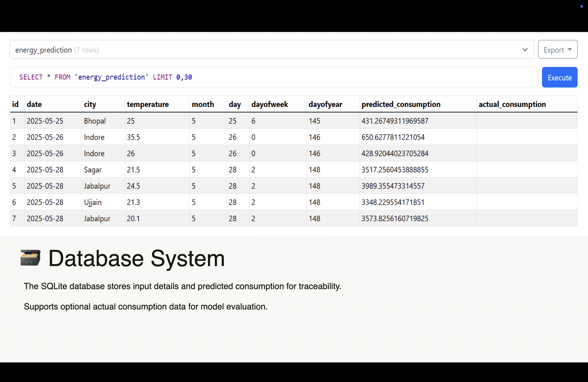Click the blue Execute button
588x382 pixels.
(x=559, y=78)
